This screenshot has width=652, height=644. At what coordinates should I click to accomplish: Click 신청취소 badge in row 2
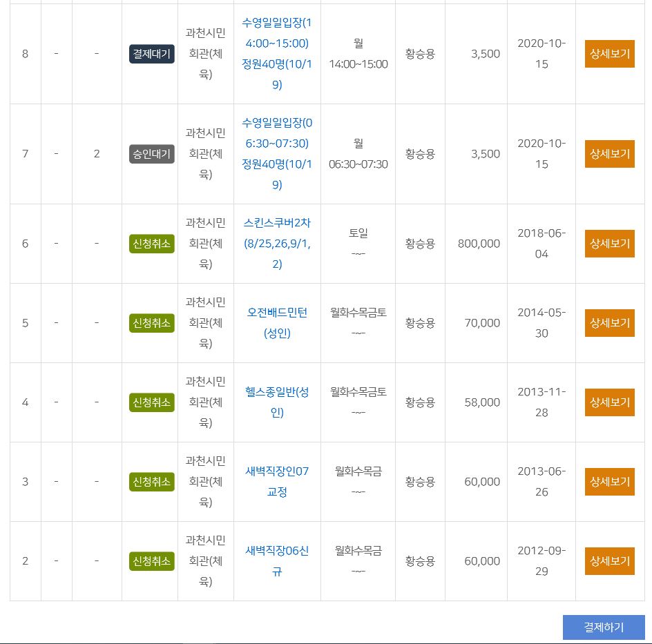coord(151,561)
